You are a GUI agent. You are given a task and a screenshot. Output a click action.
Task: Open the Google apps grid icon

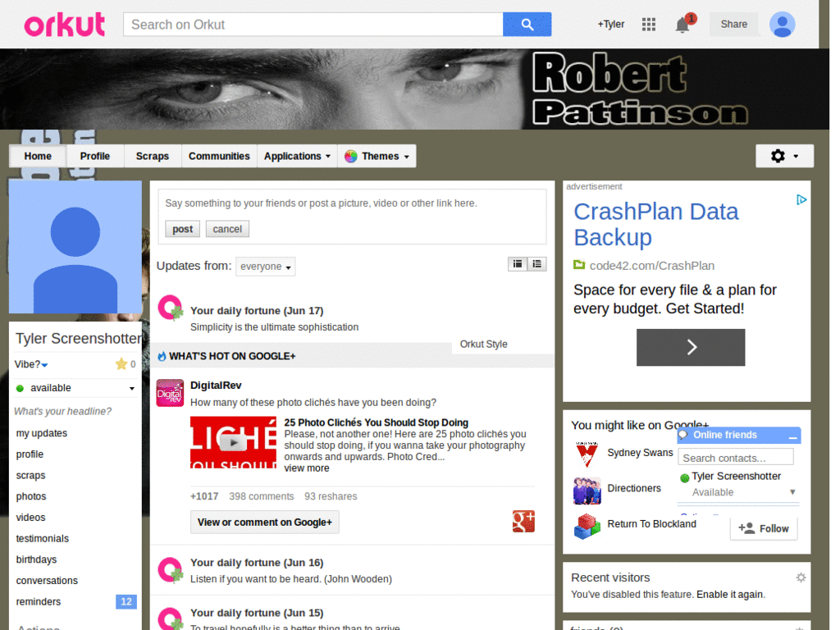point(649,24)
